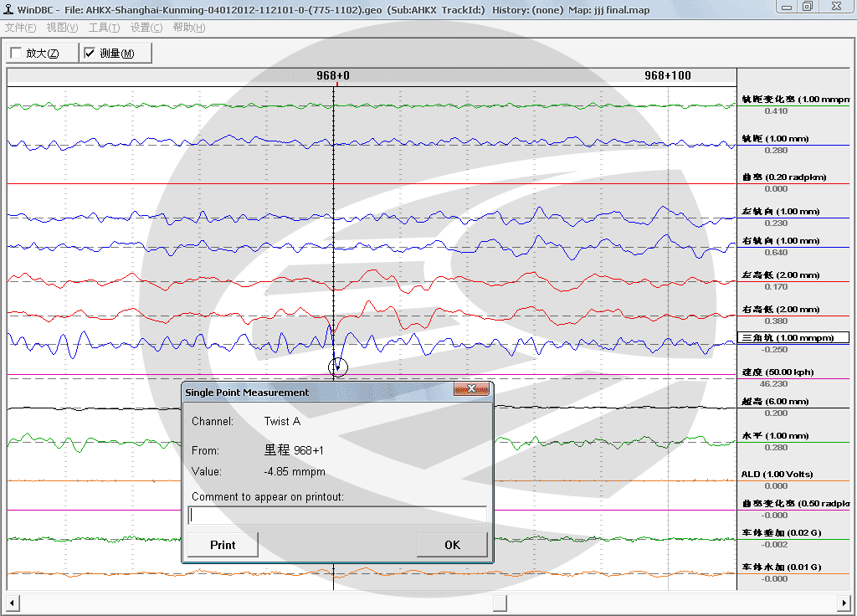
Task: Select the 水平 (1.00 mm) channel label
Action: point(775,435)
